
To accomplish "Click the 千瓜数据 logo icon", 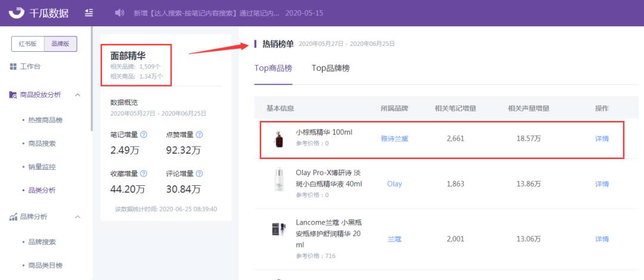I will tap(17, 13).
